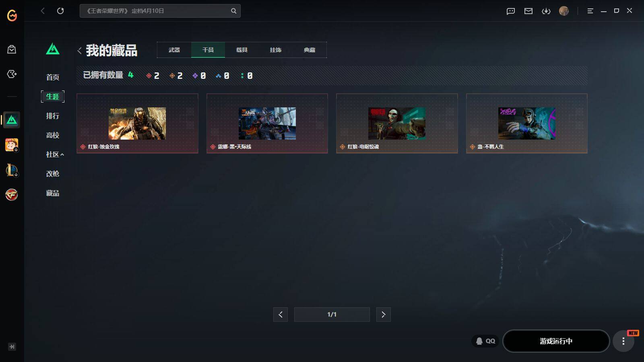Maximize the WeGame window

coord(617,11)
